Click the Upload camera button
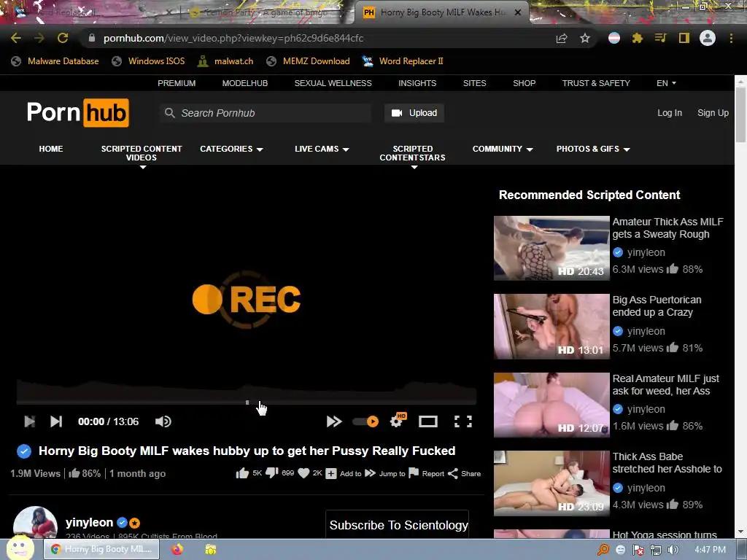Viewport: 747px width, 560px height. 414,113
